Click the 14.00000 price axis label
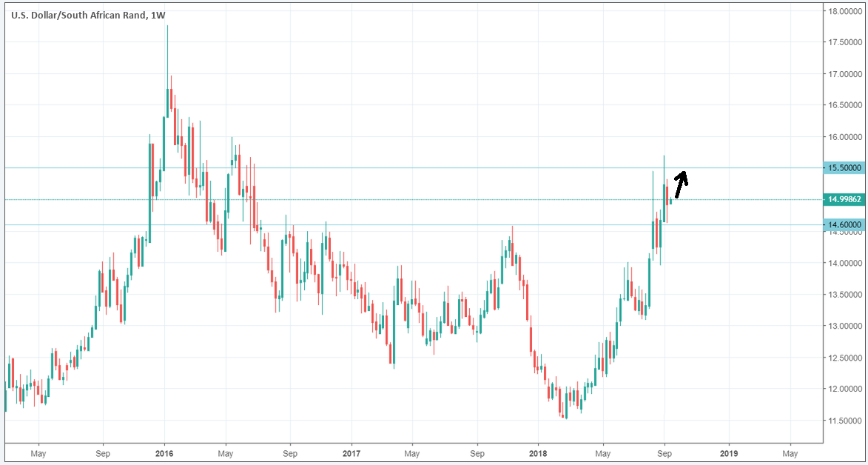 (x=845, y=263)
